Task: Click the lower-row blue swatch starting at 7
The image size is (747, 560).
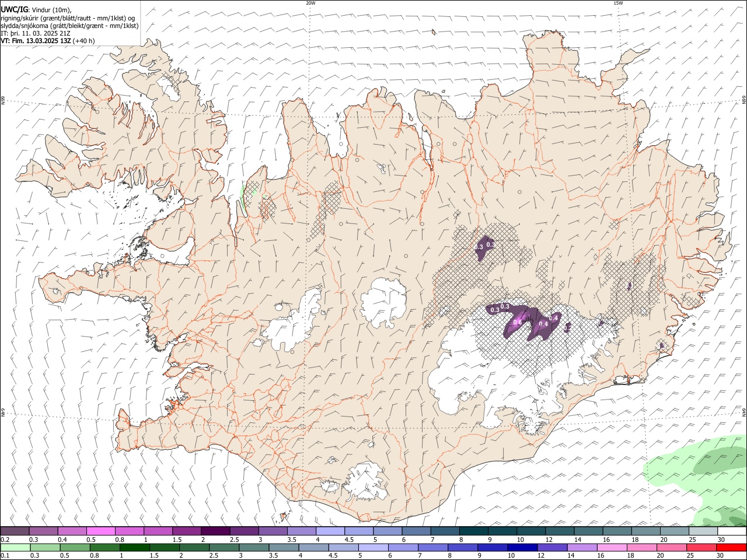Action: [x=432, y=548]
